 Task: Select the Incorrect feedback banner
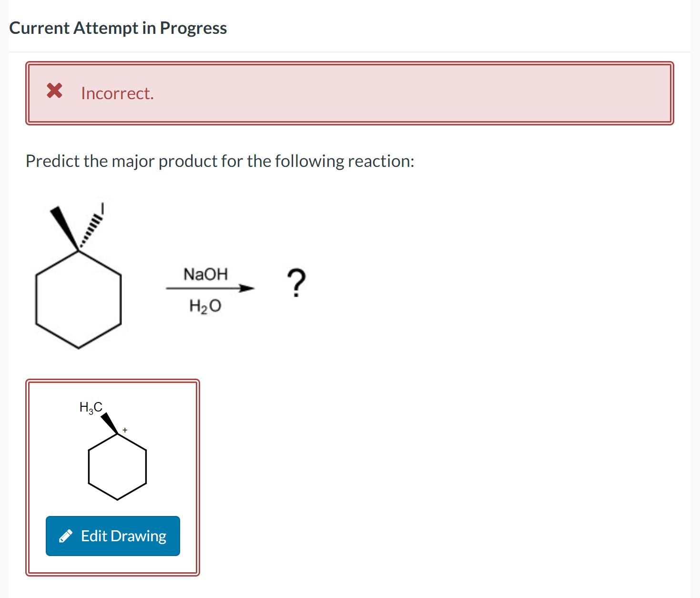(350, 93)
